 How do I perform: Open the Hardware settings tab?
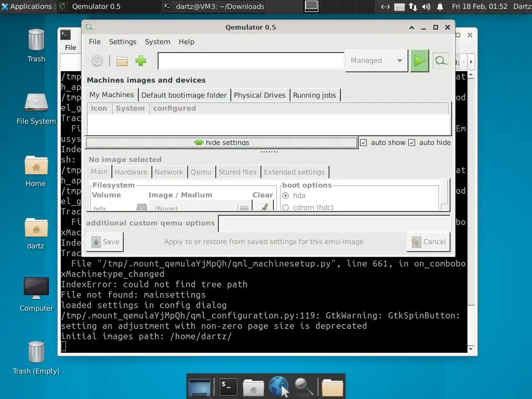131,172
